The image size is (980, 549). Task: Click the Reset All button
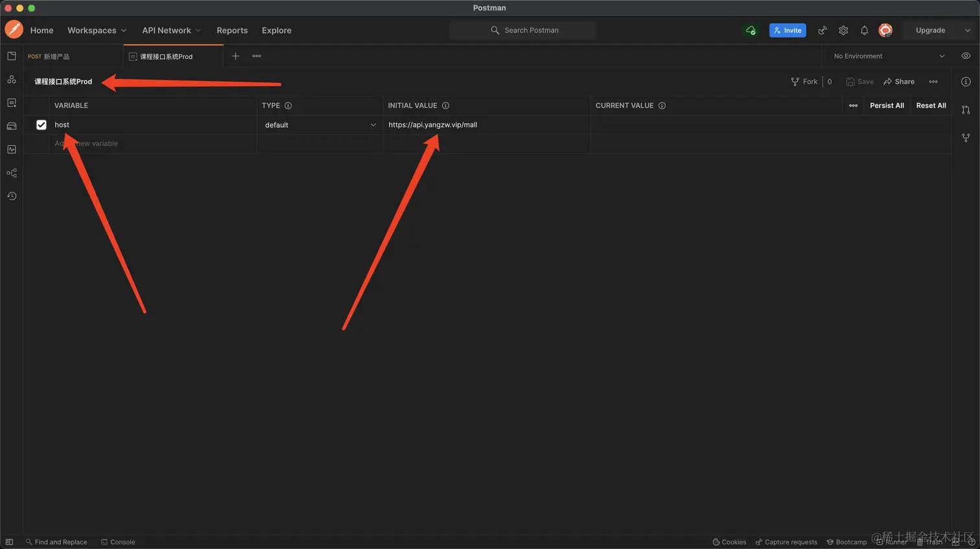tap(931, 106)
